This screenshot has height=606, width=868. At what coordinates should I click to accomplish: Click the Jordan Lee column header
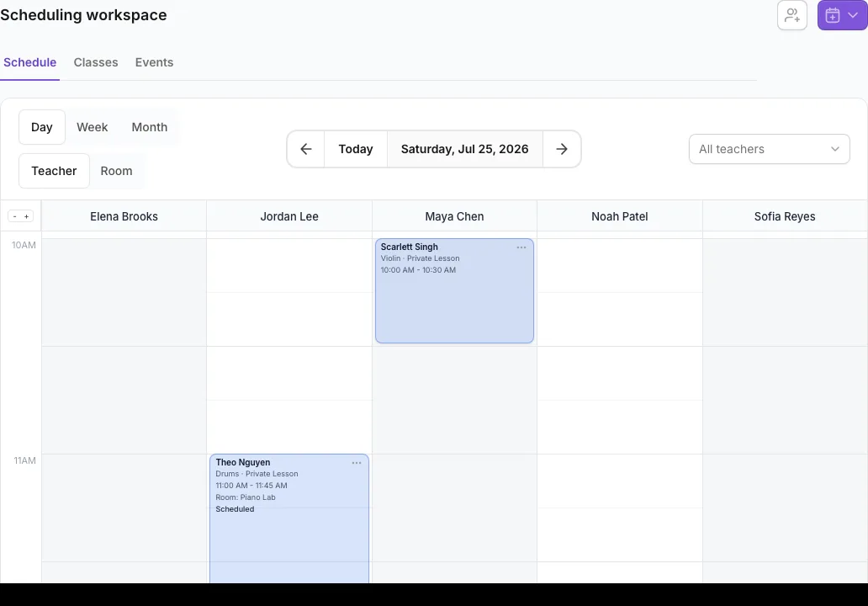[x=289, y=216]
